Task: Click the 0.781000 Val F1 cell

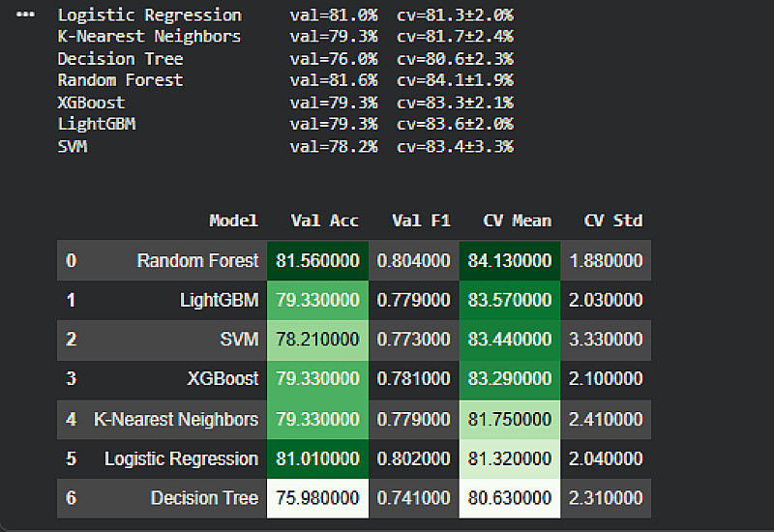Action: pyautogui.click(x=414, y=379)
